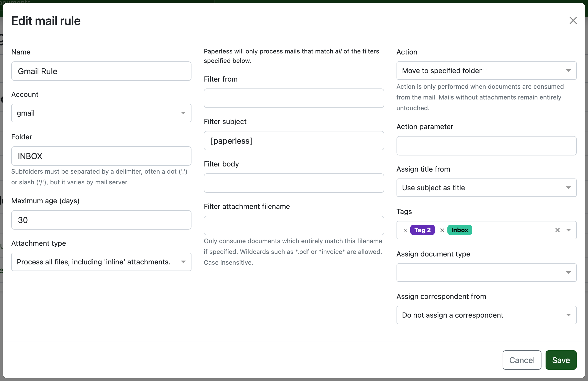Expand the Tags dropdown arrow
The width and height of the screenshot is (588, 381).
click(568, 230)
